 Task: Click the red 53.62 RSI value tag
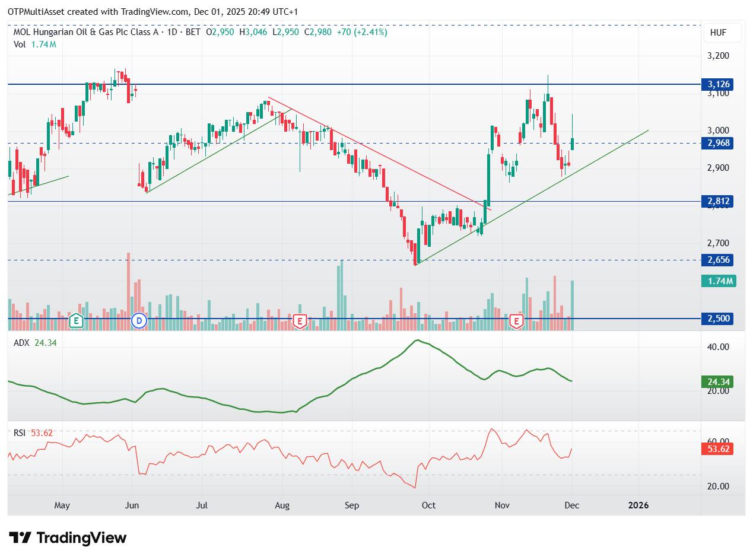(x=717, y=448)
